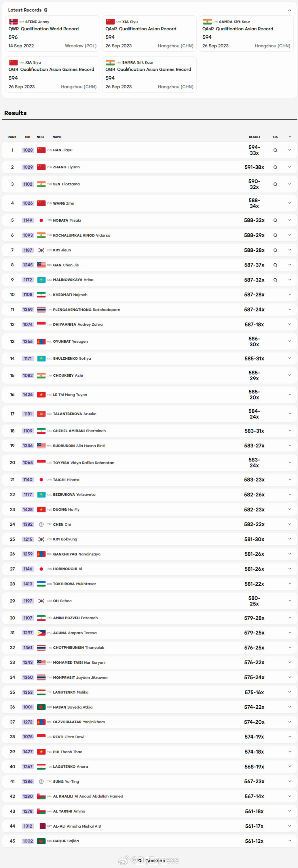298x868 pixels.
Task: Click China flag beside HAN Jiayu
Action: [x=41, y=150]
